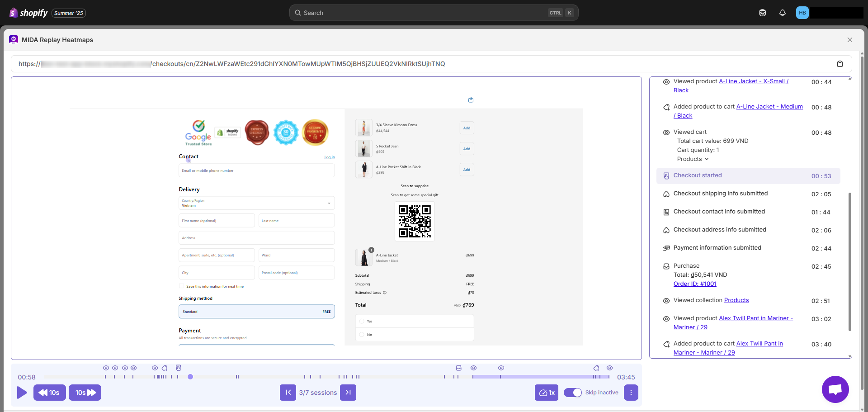This screenshot has width=868, height=412.
Task: Go to the next session
Action: (x=348, y=393)
